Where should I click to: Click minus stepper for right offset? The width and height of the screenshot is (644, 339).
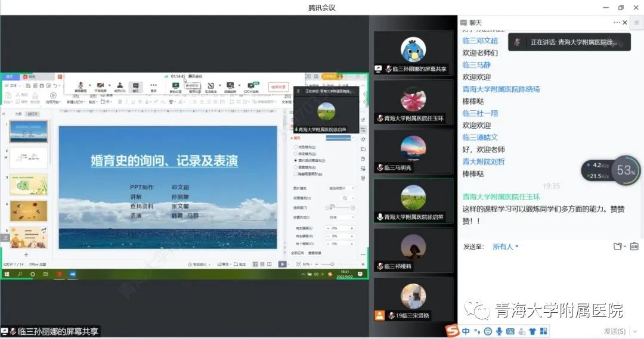click(x=328, y=236)
